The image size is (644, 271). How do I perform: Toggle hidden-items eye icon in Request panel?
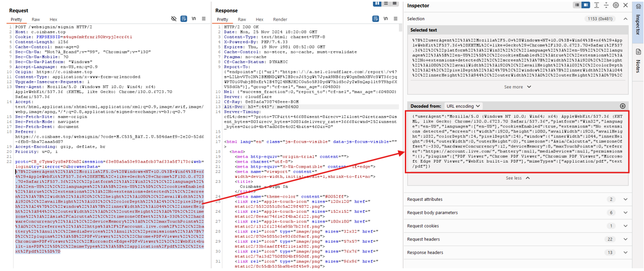(174, 19)
